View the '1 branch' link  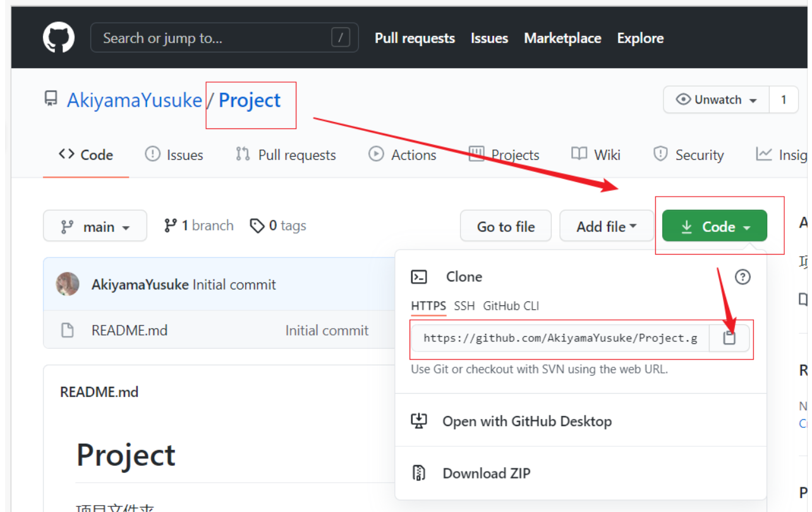click(198, 226)
